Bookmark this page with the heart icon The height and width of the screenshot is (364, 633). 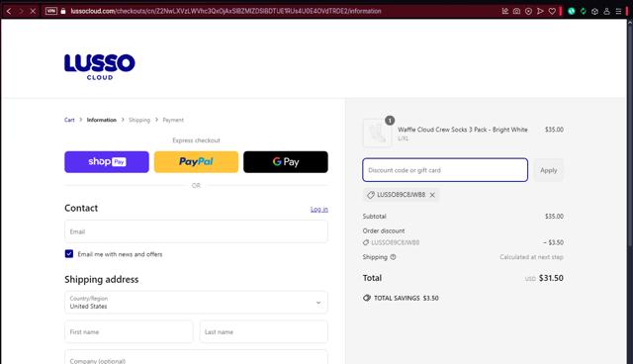tap(552, 11)
